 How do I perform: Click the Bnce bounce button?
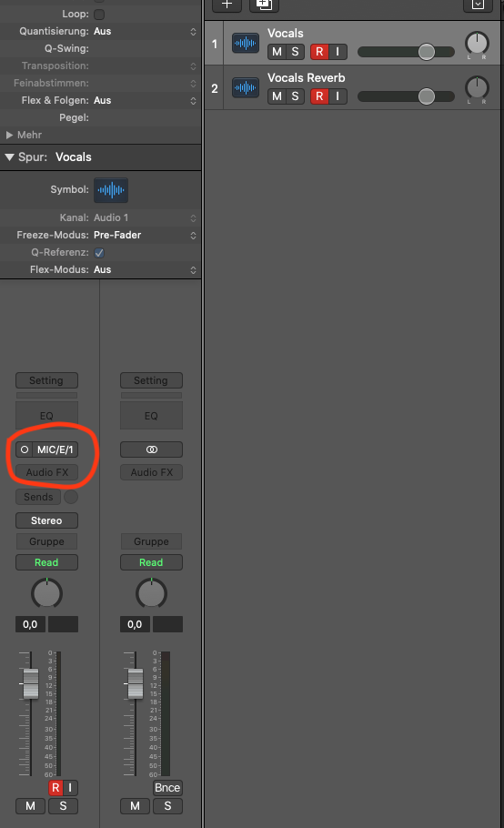pyautogui.click(x=167, y=788)
